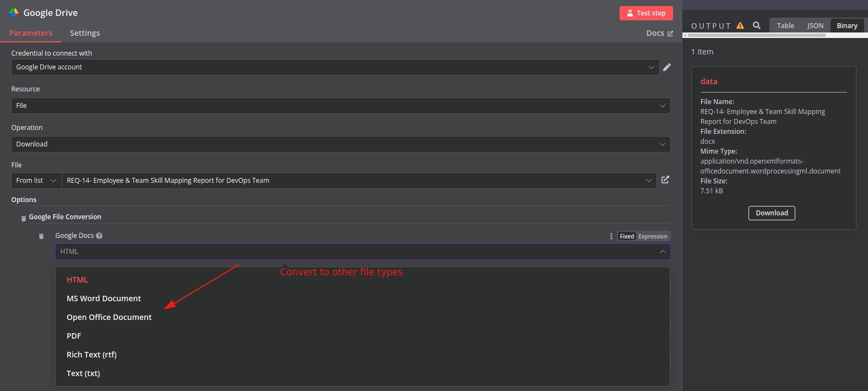The height and width of the screenshot is (391, 868).
Task: Choose MS Word Document format
Action: point(362,298)
